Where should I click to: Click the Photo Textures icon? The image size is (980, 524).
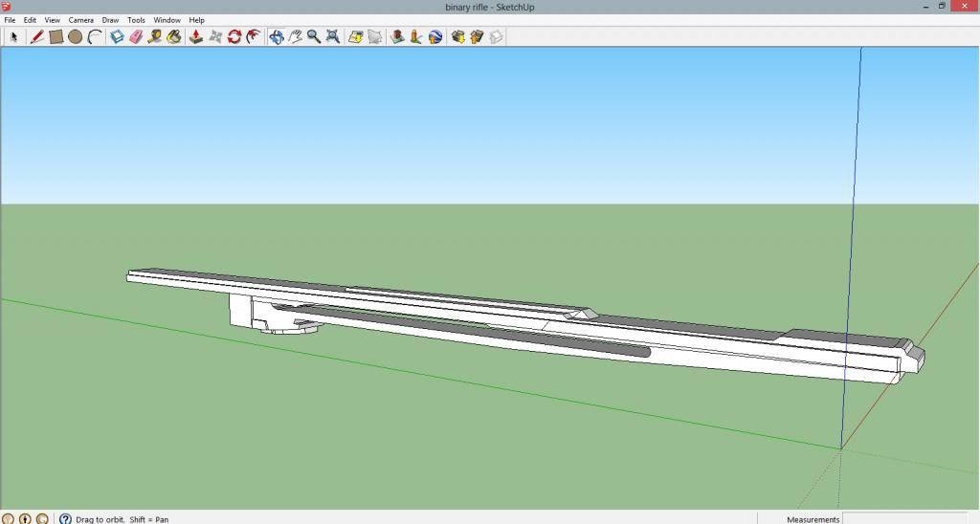pyautogui.click(x=416, y=37)
